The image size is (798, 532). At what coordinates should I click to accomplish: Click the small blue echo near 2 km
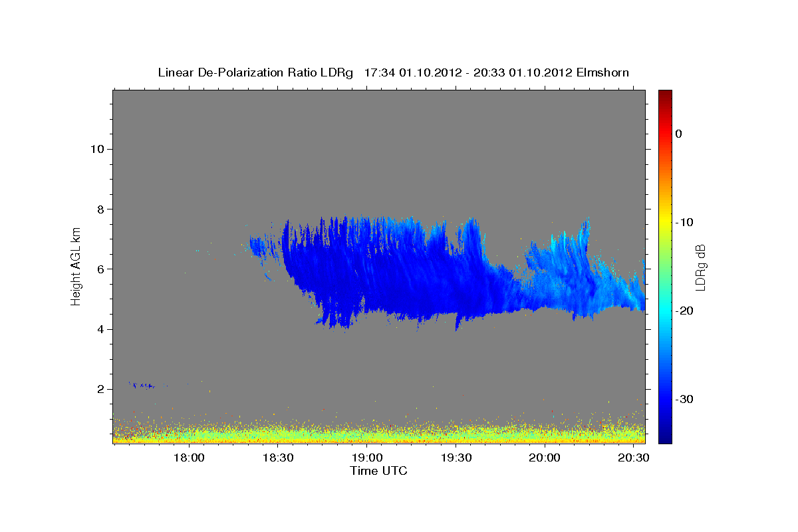(141, 385)
